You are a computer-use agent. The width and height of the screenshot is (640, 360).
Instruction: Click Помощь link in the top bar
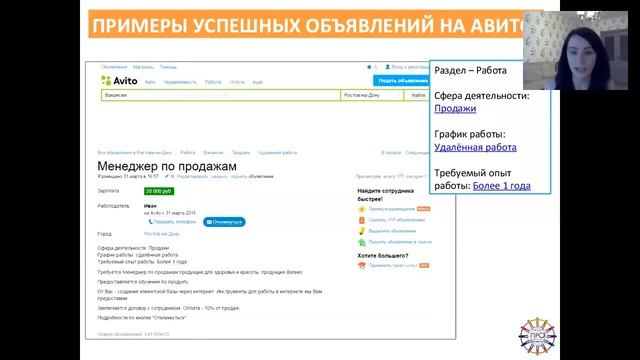tap(168, 67)
